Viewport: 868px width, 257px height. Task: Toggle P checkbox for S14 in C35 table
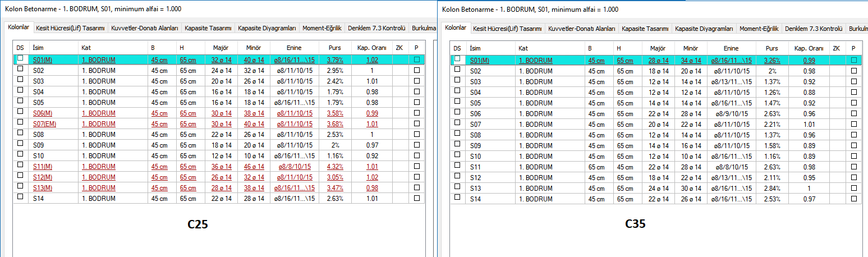pos(854,199)
